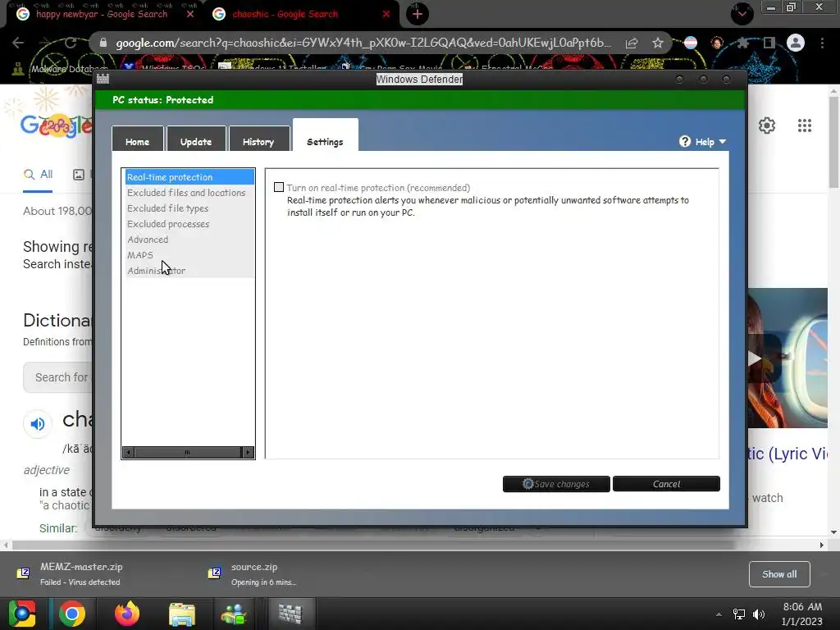Click the Windows Defender taskbar icon
The image size is (840, 630).
coord(290,614)
